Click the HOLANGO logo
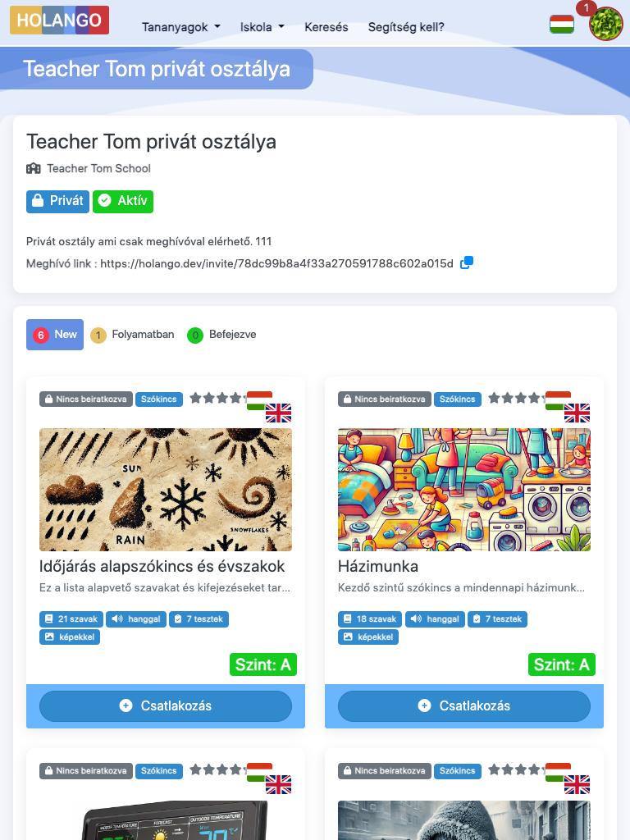 [59, 21]
